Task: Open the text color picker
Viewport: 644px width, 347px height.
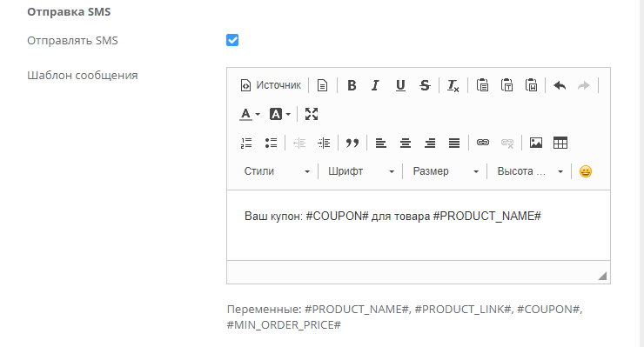Action: (x=249, y=114)
